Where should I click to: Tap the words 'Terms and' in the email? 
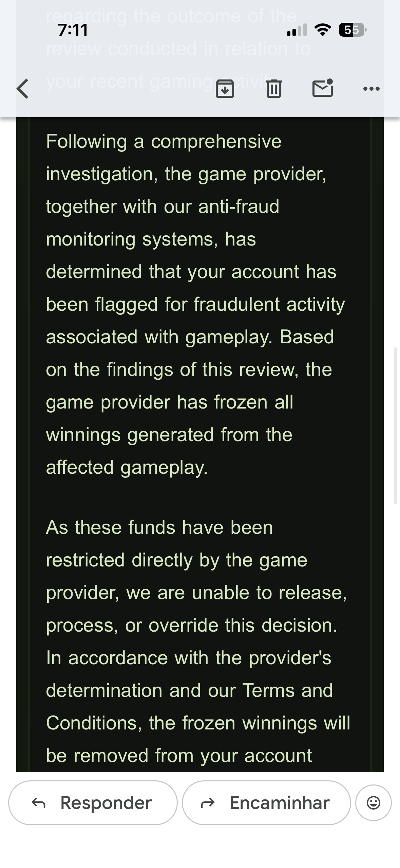click(x=288, y=690)
